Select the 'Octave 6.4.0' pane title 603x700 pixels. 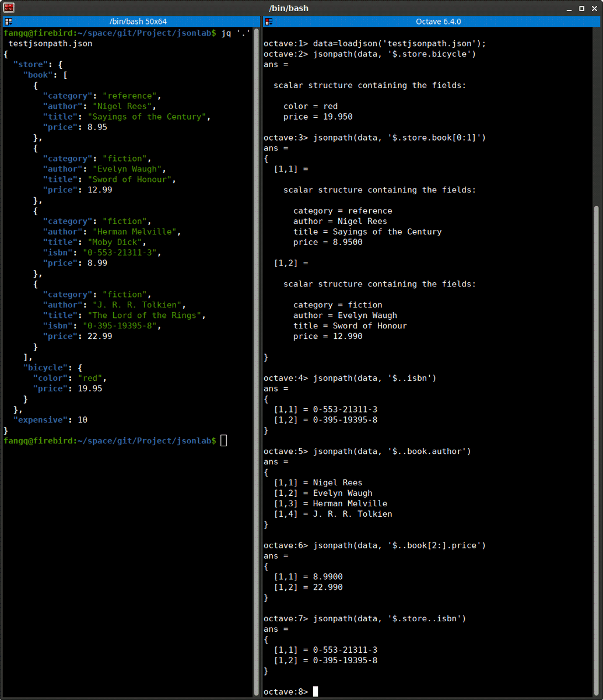pos(439,22)
